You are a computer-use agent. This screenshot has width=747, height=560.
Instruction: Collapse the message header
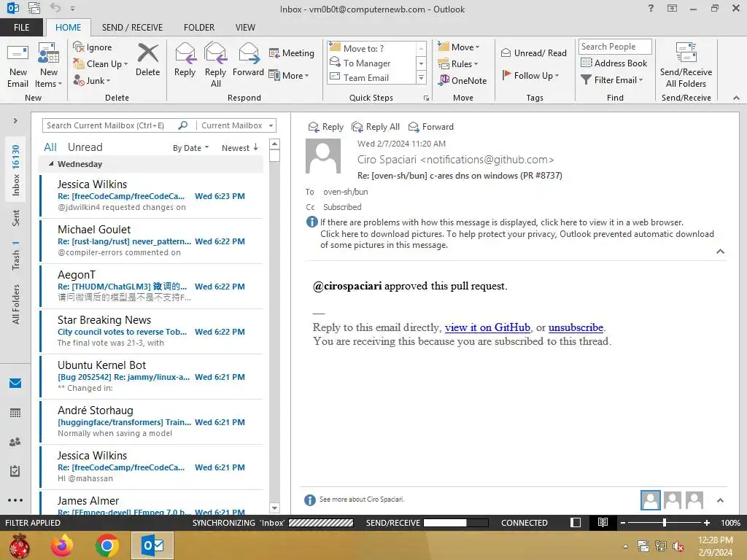[720, 252]
